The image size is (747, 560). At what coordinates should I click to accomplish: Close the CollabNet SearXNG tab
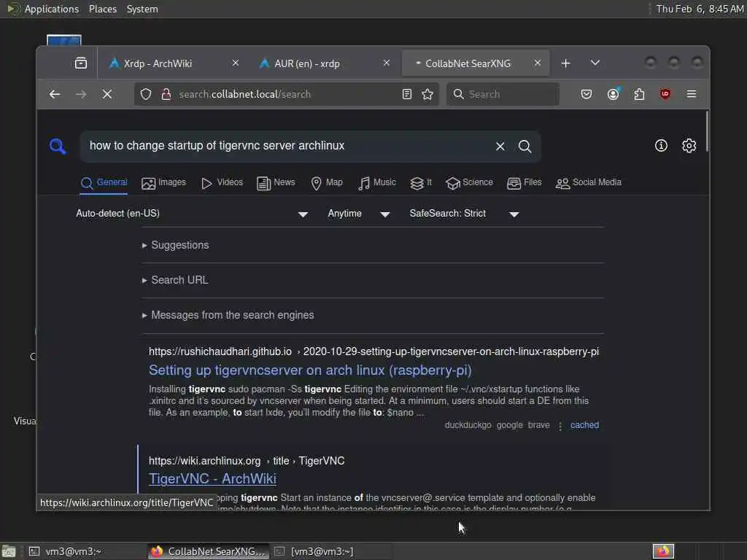[x=538, y=63]
